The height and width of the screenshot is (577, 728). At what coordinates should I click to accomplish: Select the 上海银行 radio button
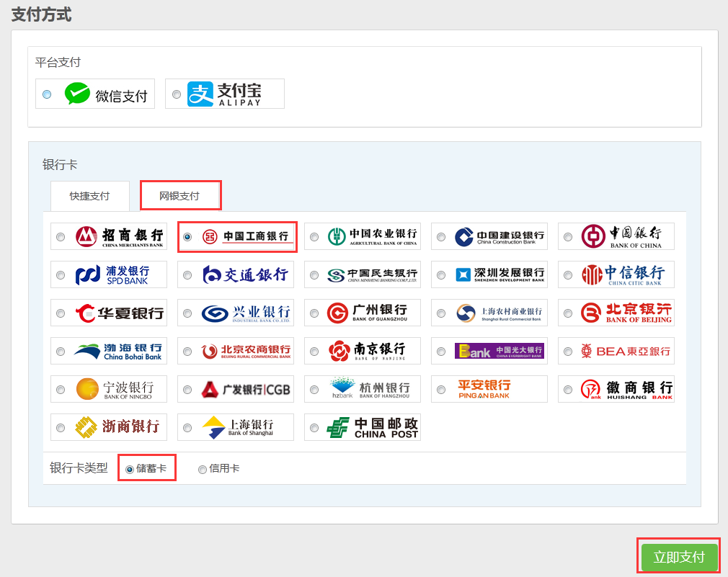(187, 428)
